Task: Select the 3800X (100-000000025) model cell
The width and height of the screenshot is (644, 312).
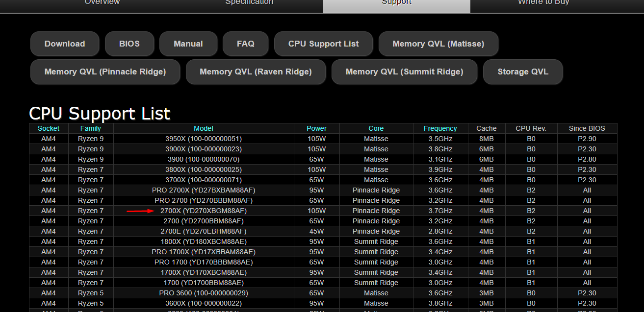Action: (x=204, y=169)
